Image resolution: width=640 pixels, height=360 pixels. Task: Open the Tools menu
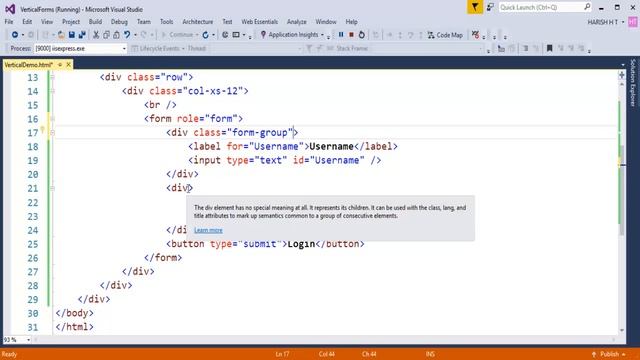pos(167,22)
